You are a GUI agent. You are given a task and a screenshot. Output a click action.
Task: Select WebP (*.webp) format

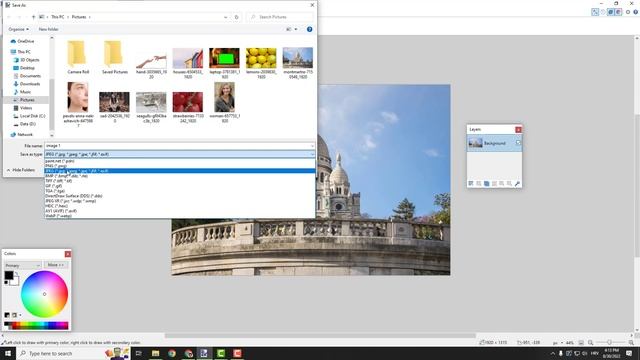pos(180,216)
